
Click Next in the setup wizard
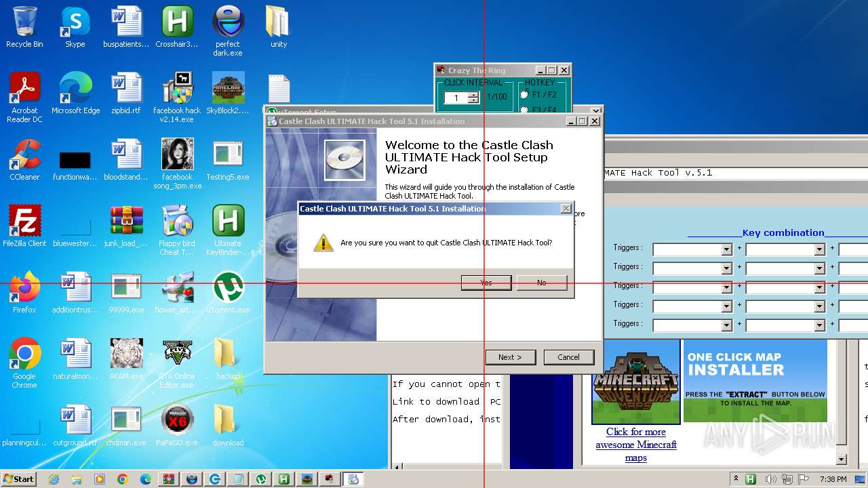pos(511,357)
